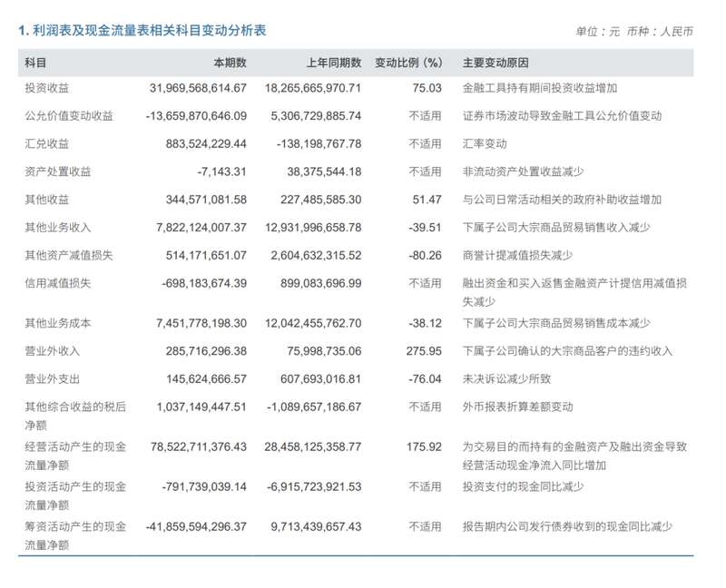Click the title 利润表及现金流量表相关科目变动分析表
Screen dimensions: 726x588
click(150, 31)
